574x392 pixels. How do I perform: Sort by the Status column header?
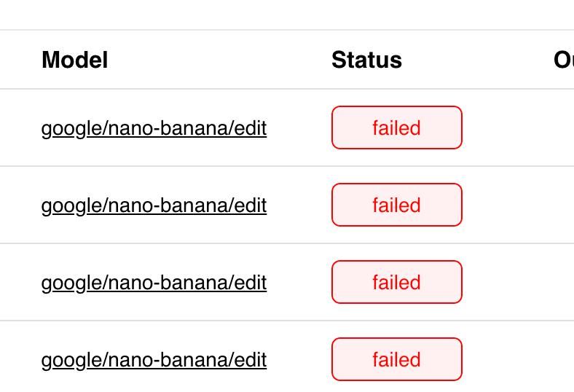[x=366, y=60]
